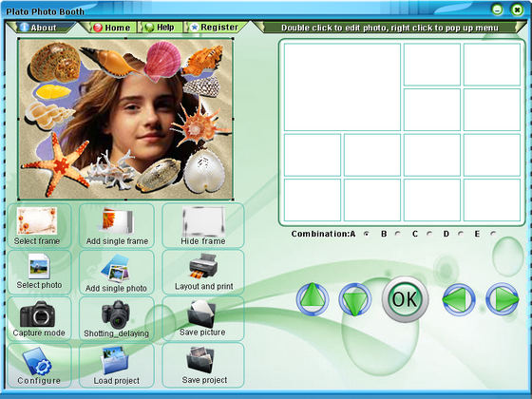Click the green up arrow button
Screen dimensions: 532x399
pos(313,299)
